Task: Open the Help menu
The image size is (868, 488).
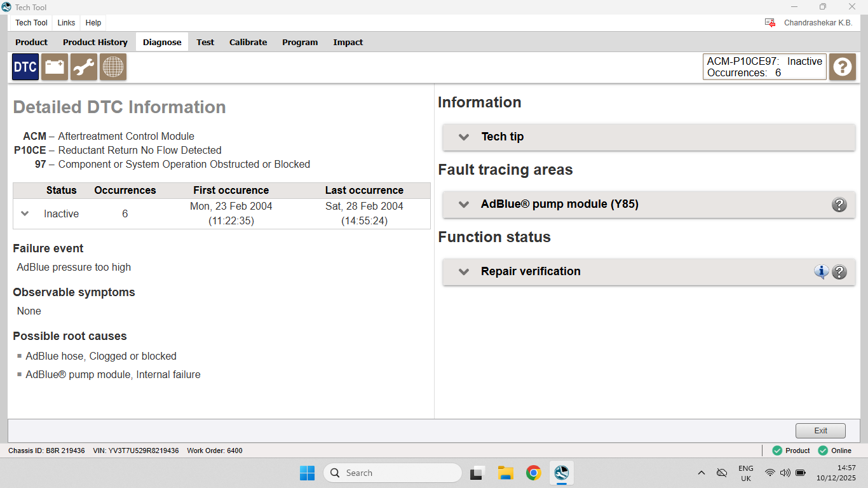Action: (93, 23)
